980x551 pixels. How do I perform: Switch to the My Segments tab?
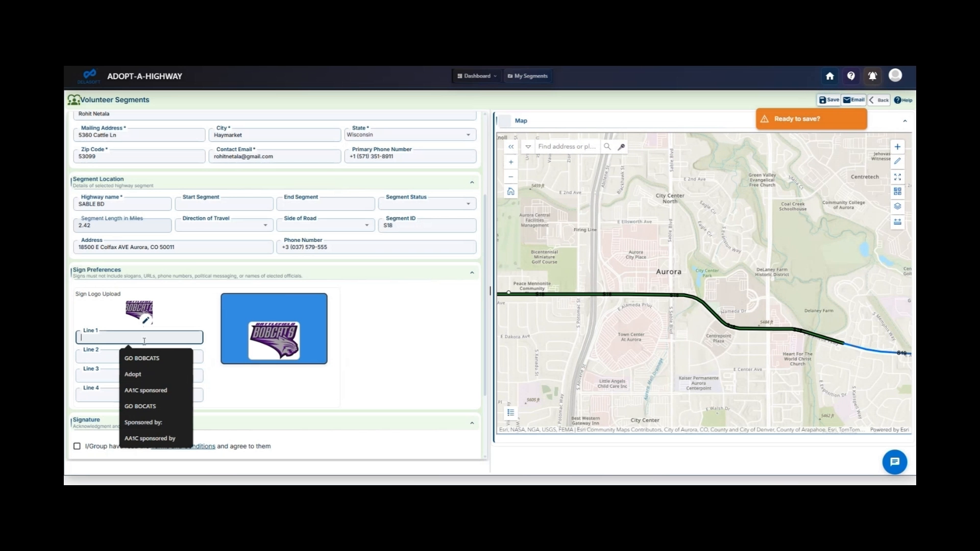(527, 76)
